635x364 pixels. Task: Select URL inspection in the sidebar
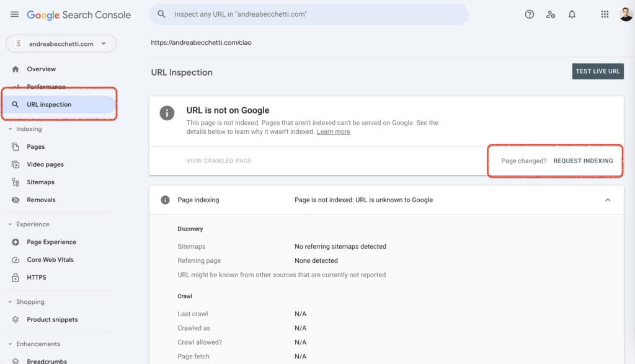click(x=60, y=104)
